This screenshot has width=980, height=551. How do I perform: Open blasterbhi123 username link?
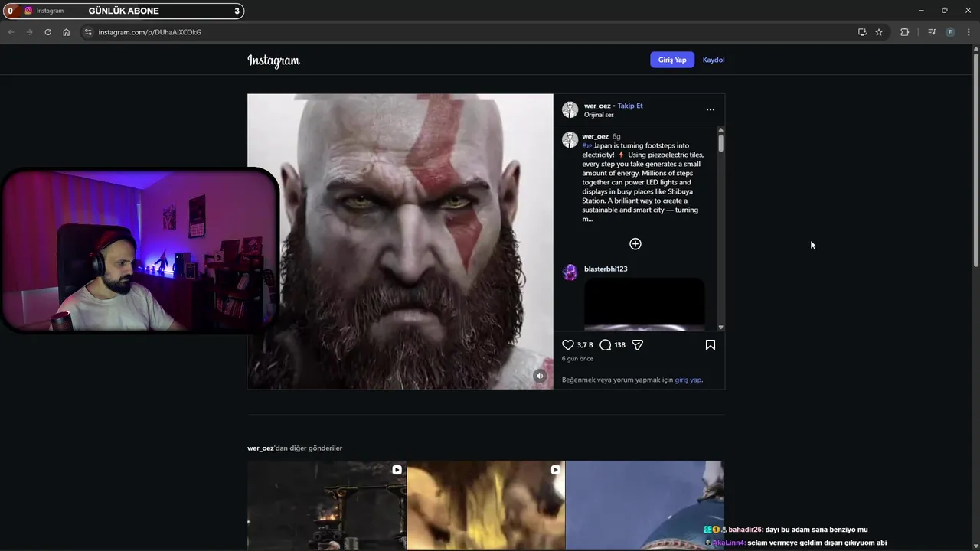[x=606, y=269]
